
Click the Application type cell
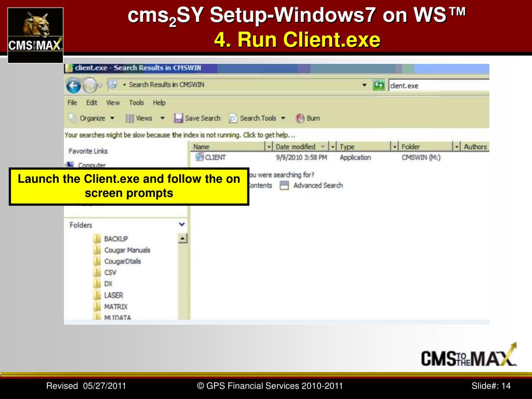click(355, 157)
